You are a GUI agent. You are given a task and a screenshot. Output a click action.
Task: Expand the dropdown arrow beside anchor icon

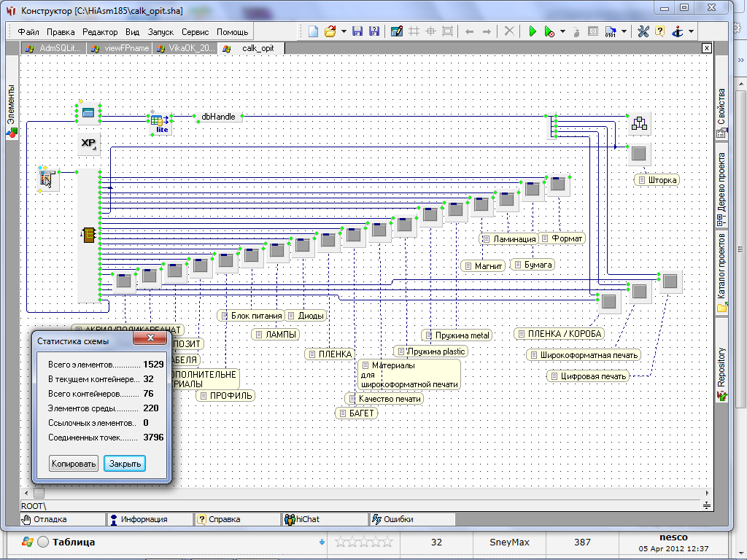(x=691, y=31)
